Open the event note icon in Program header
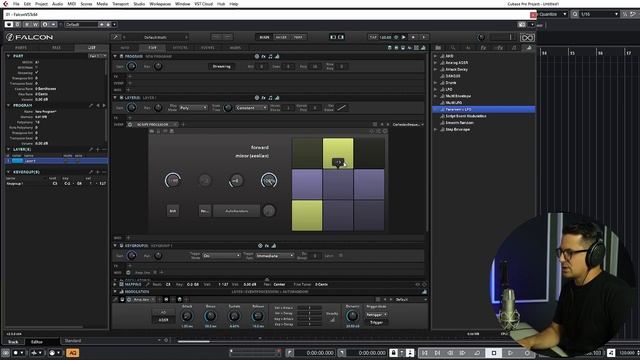This screenshot has width=640, height=360. (270, 56)
